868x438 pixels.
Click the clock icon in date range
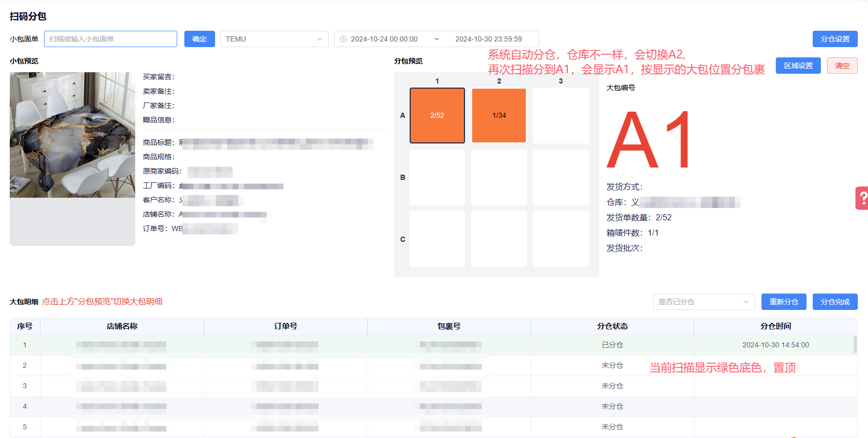(x=343, y=39)
